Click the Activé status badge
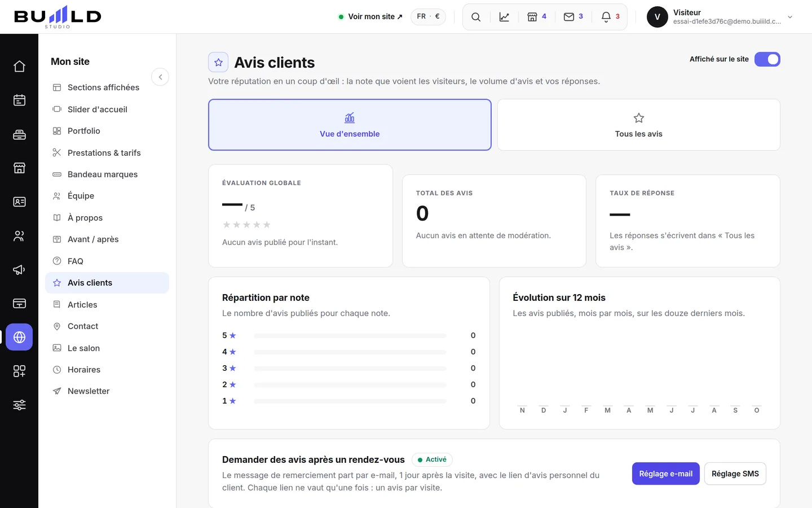This screenshot has height=508, width=812. (432, 459)
